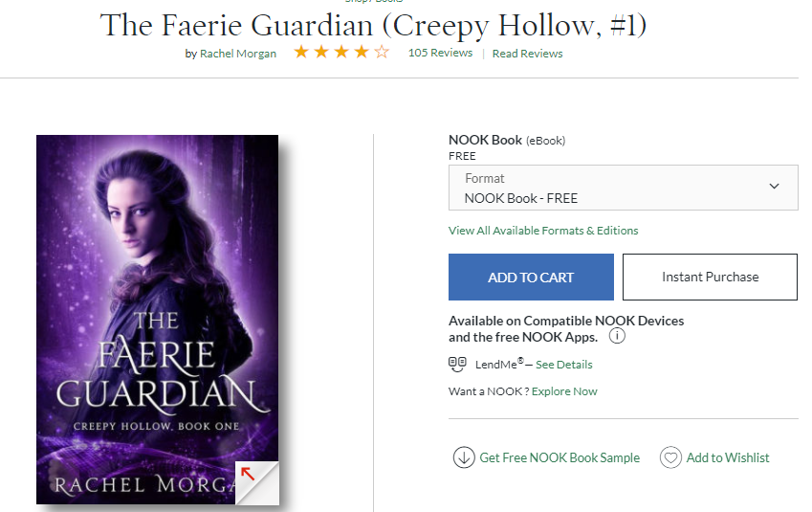
Task: Choose Instant Purchase
Action: click(710, 277)
